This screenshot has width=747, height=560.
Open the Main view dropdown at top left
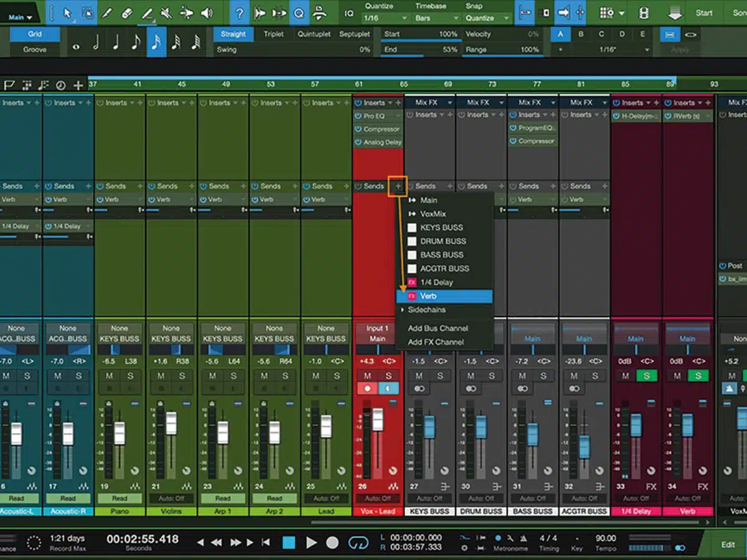pos(21,17)
